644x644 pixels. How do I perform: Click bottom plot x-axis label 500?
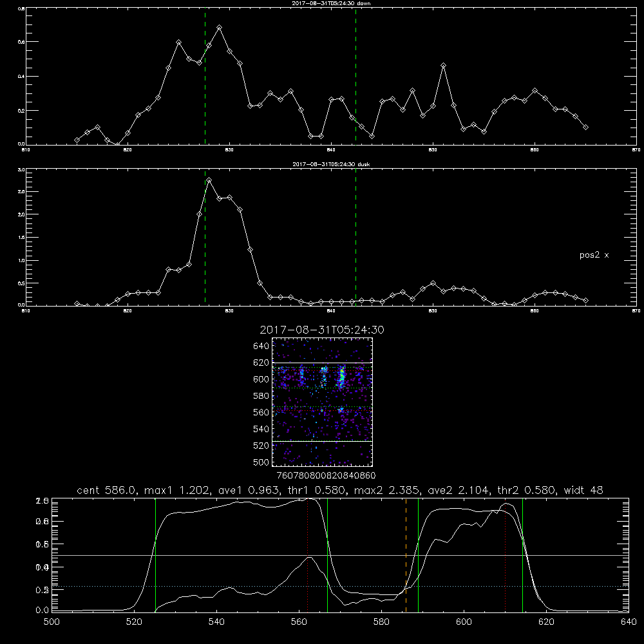click(x=52, y=622)
